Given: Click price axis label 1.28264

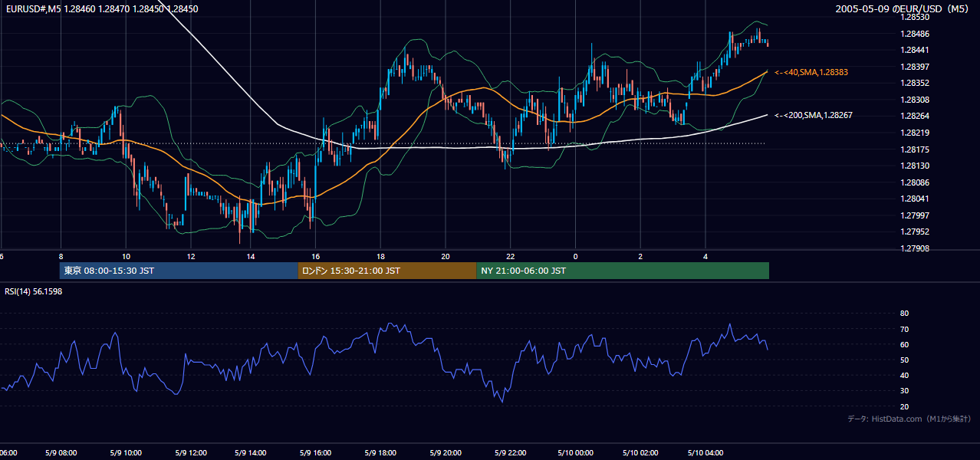Looking at the screenshot, I should click(x=914, y=117).
